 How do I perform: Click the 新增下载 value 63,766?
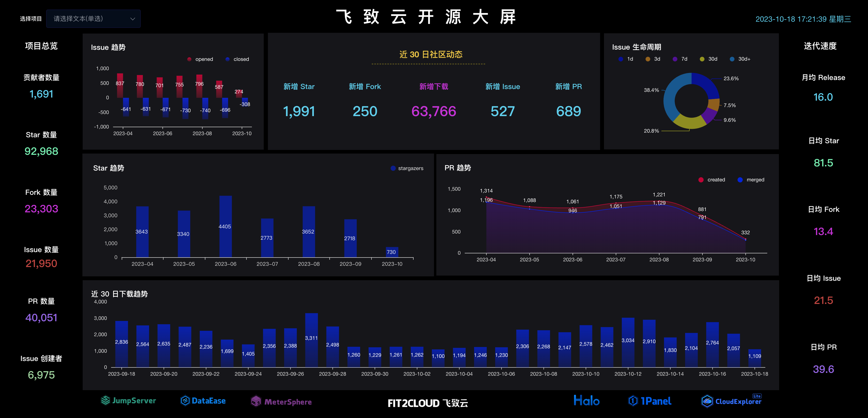coord(434,111)
